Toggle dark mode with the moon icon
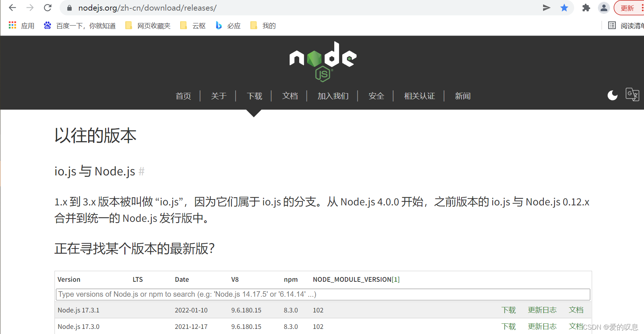The image size is (644, 334). pyautogui.click(x=613, y=95)
